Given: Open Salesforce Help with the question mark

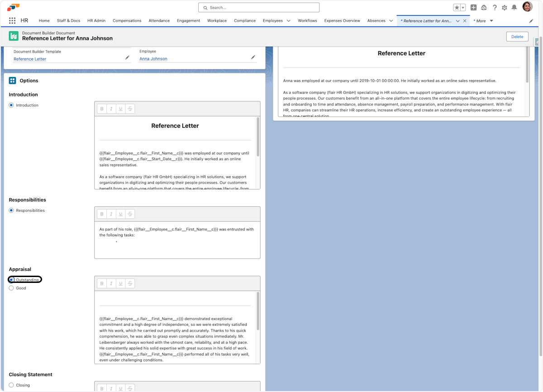Looking at the screenshot, I should pos(494,7).
